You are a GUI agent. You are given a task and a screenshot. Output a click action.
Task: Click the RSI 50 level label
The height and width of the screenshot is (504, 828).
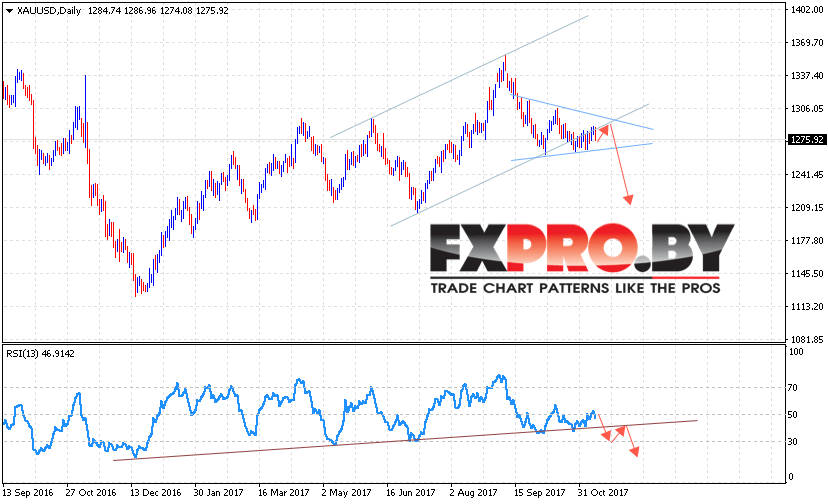pos(793,415)
